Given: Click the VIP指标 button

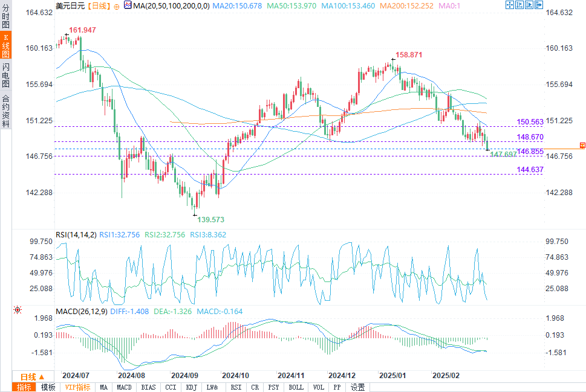Looking at the screenshot, I should click(x=77, y=387).
